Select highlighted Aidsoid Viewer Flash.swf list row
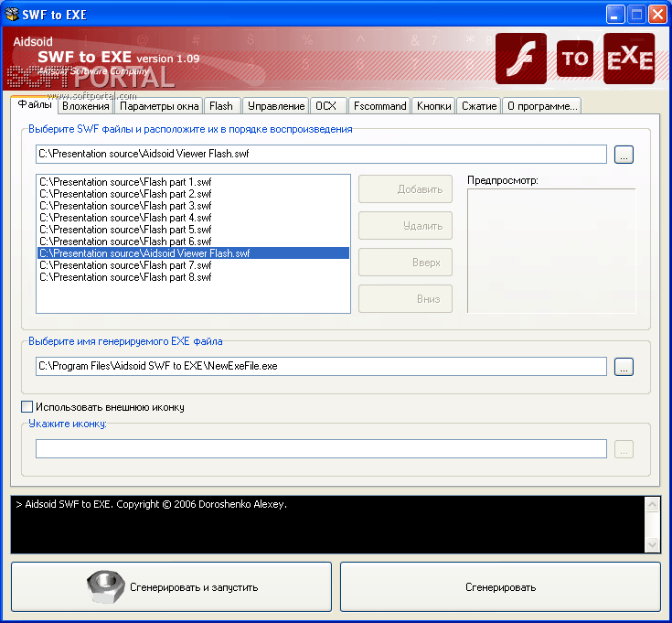Image resolution: width=672 pixels, height=623 pixels. (x=193, y=253)
